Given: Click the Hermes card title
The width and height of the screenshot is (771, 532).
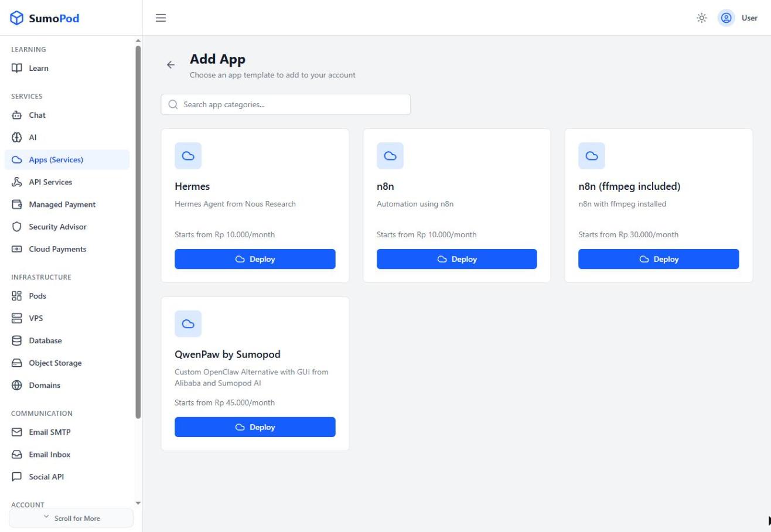Looking at the screenshot, I should (x=192, y=186).
